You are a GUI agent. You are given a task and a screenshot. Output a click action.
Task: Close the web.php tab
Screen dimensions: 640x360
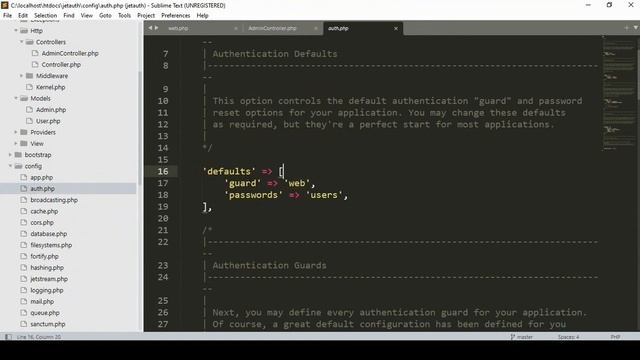click(236, 28)
